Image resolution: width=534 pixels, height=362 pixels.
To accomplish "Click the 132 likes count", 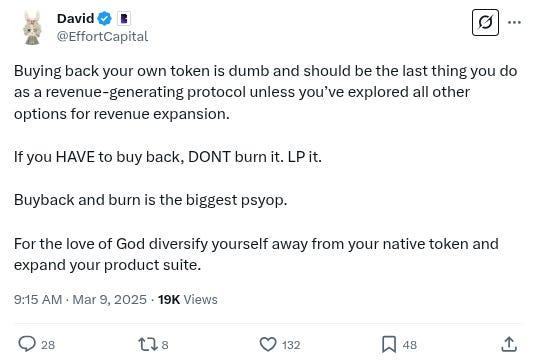I will [291, 345].
